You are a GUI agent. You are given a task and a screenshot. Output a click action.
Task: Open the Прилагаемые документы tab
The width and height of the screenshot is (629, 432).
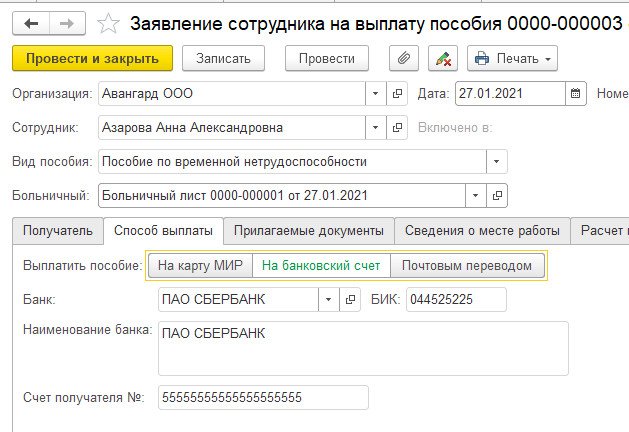308,231
